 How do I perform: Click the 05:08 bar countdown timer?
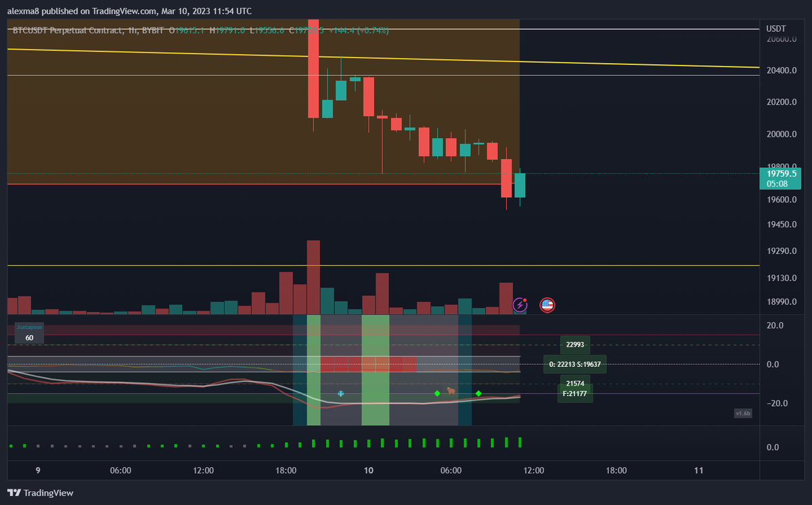pyautogui.click(x=776, y=183)
